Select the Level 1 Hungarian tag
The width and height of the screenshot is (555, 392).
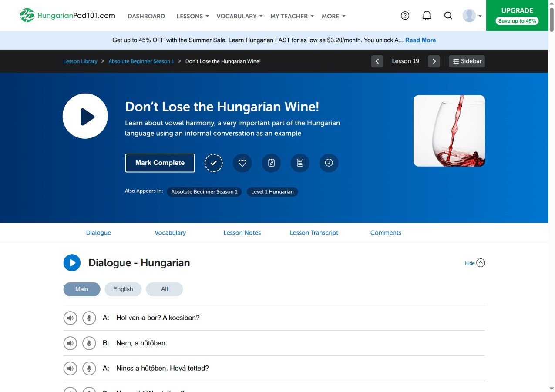pos(272,192)
